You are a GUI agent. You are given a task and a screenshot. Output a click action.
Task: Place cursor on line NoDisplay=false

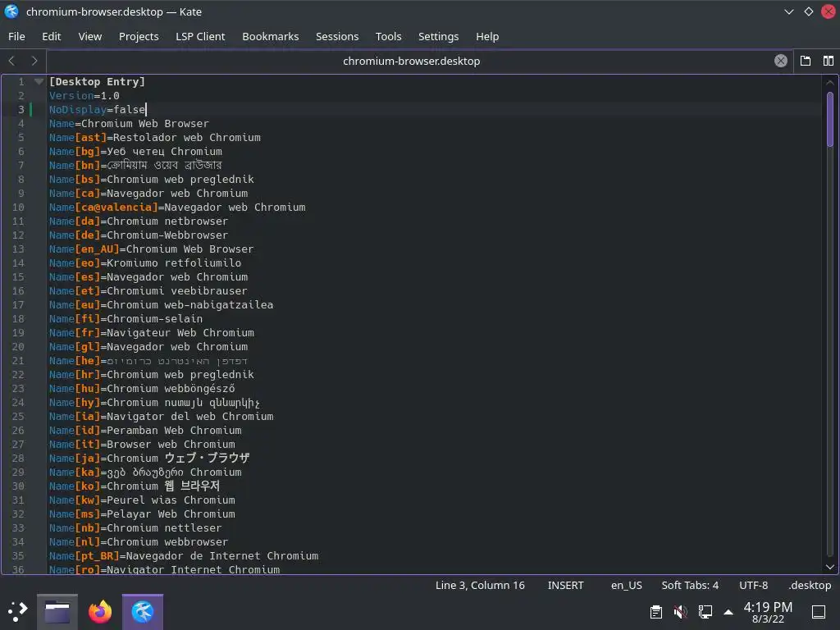click(x=98, y=109)
